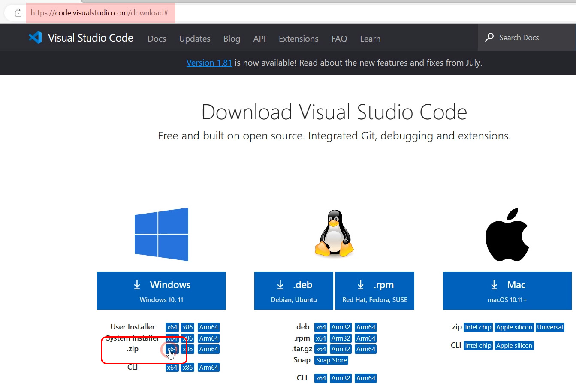
Task: Click the Search Docs field
Action: point(527,38)
